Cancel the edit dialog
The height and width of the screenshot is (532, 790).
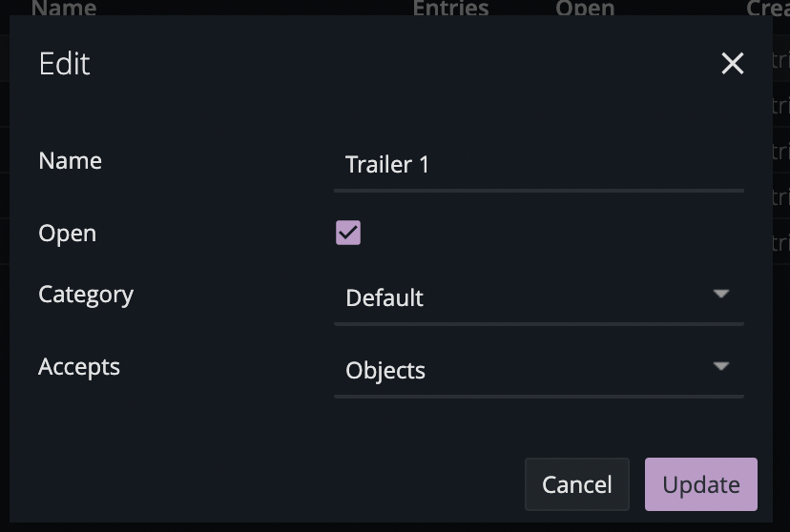click(x=577, y=484)
